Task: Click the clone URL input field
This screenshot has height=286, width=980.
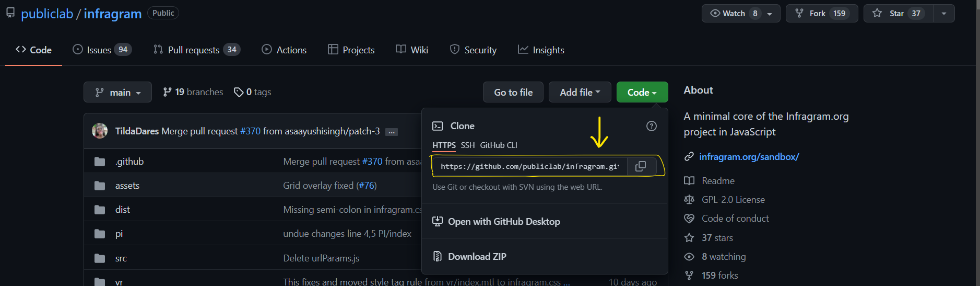Action: (530, 166)
